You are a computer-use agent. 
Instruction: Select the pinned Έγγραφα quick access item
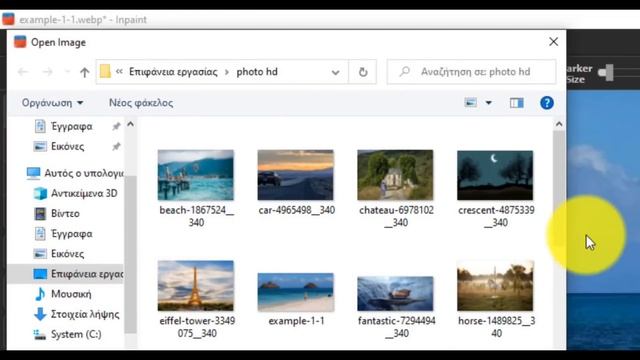(x=71, y=127)
